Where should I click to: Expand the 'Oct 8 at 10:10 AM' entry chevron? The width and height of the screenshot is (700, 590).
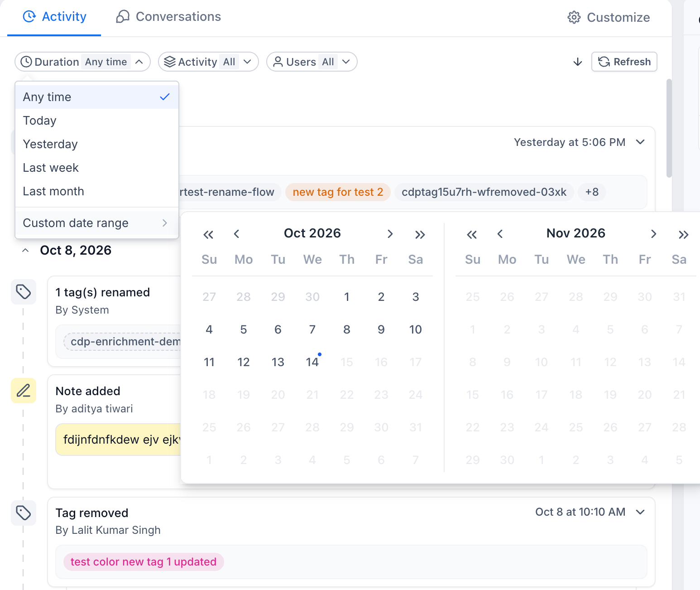640,512
